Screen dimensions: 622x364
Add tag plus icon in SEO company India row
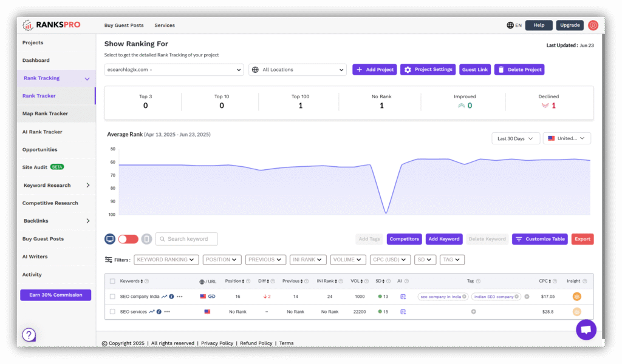pyautogui.click(x=527, y=296)
